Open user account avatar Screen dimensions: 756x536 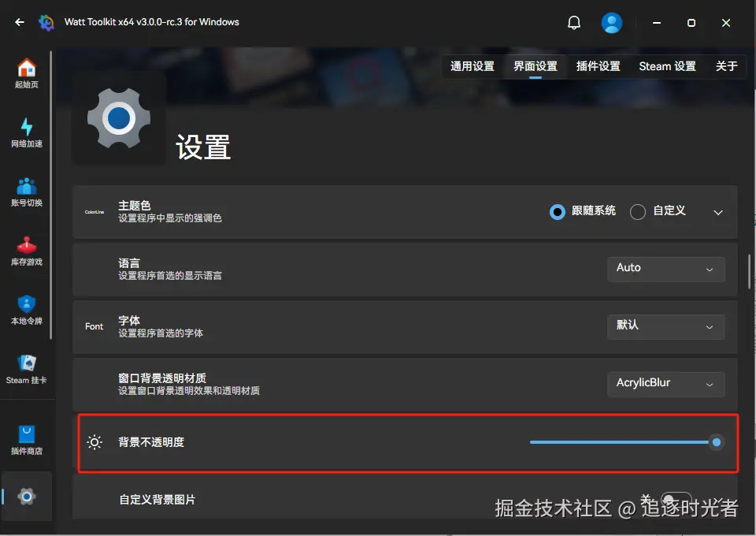(611, 23)
